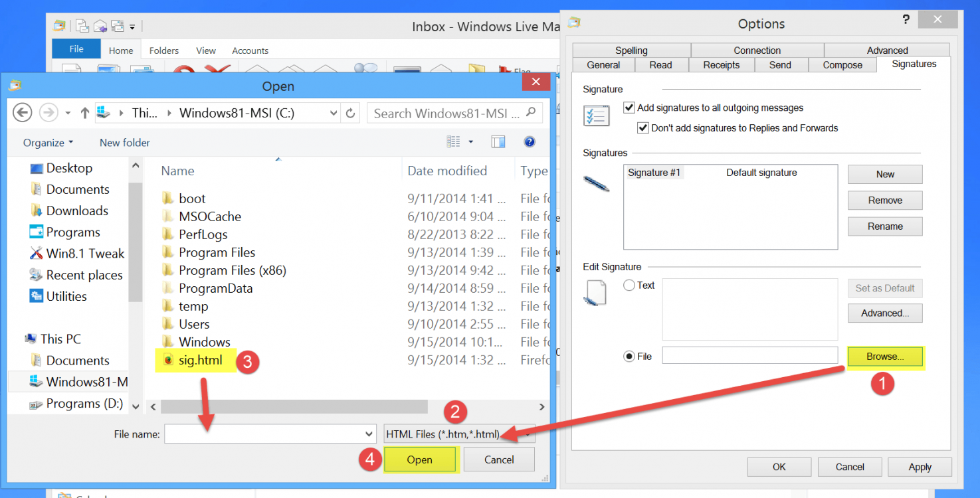Select the File signature radio button

coord(629,357)
